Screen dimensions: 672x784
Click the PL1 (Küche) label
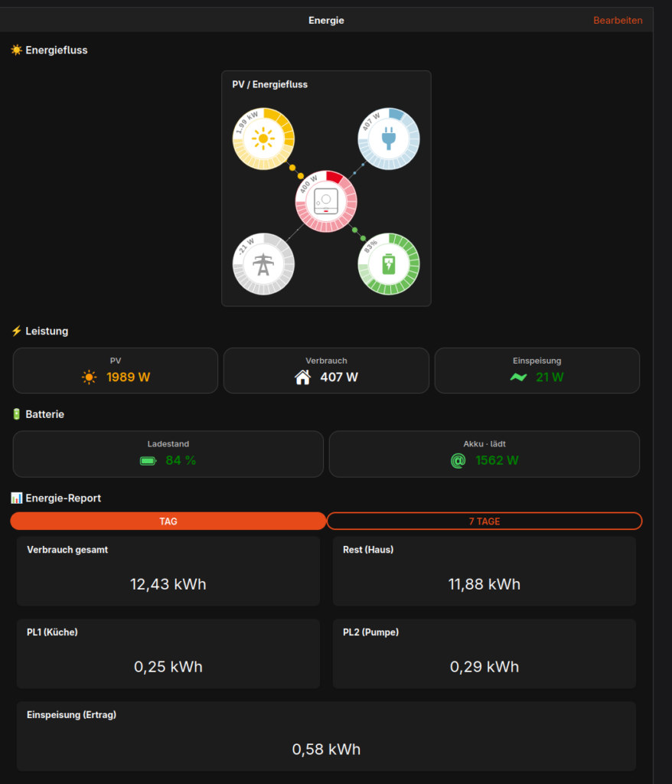(x=52, y=632)
